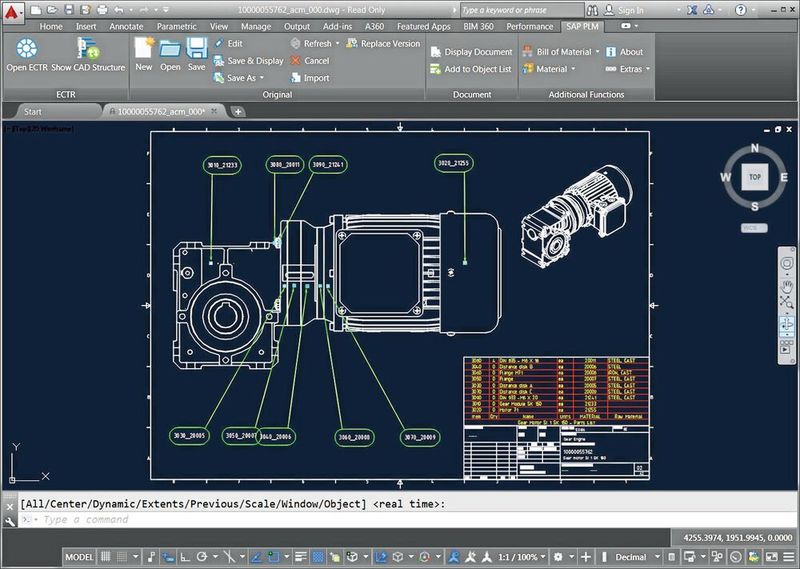800x569 pixels.
Task: Open the Save As dropdown
Action: (x=262, y=78)
